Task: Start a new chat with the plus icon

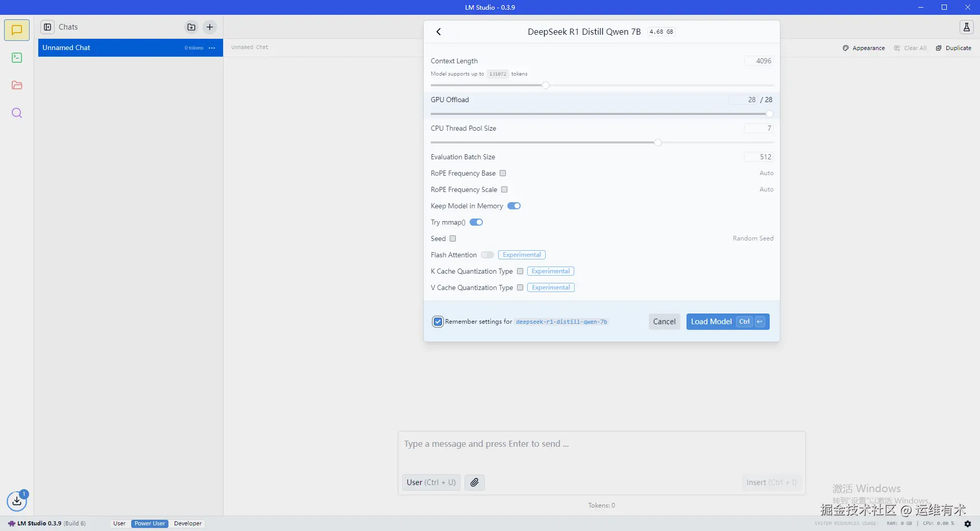Action: pos(209,27)
